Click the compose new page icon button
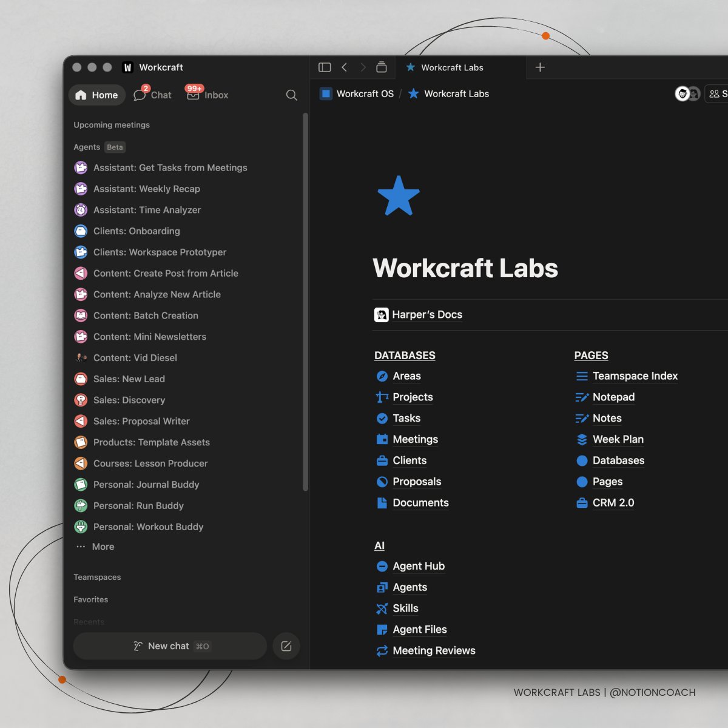This screenshot has width=728, height=728. tap(286, 646)
